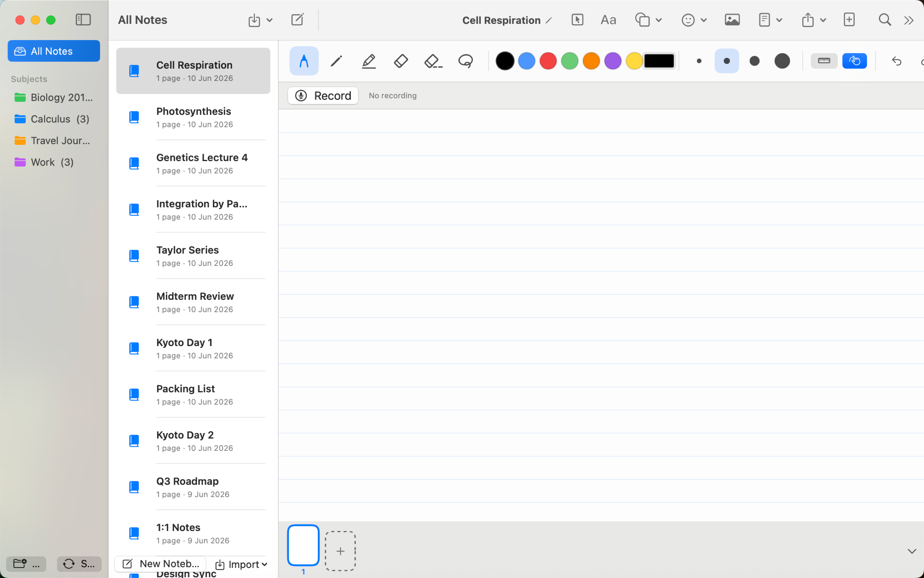
Task: Select the Lasso selection tool
Action: click(x=466, y=61)
